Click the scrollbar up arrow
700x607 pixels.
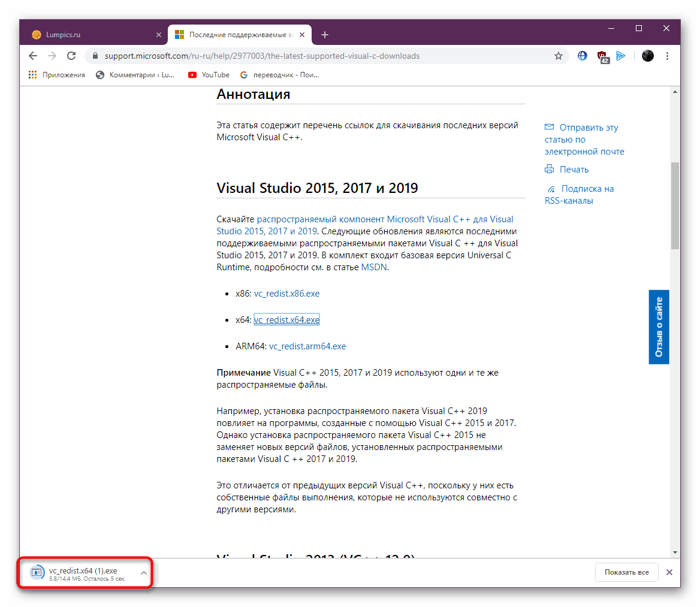pos(675,92)
